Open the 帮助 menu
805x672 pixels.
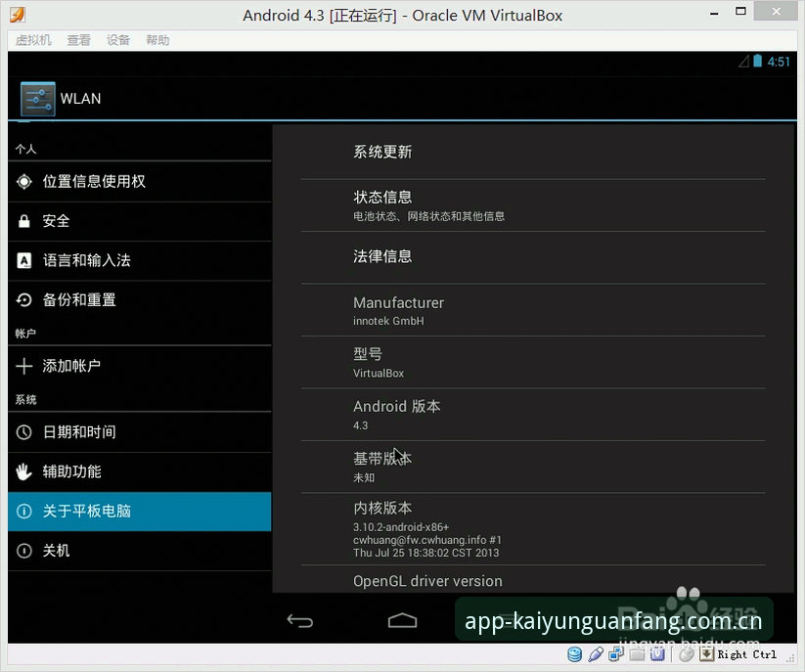coord(157,40)
